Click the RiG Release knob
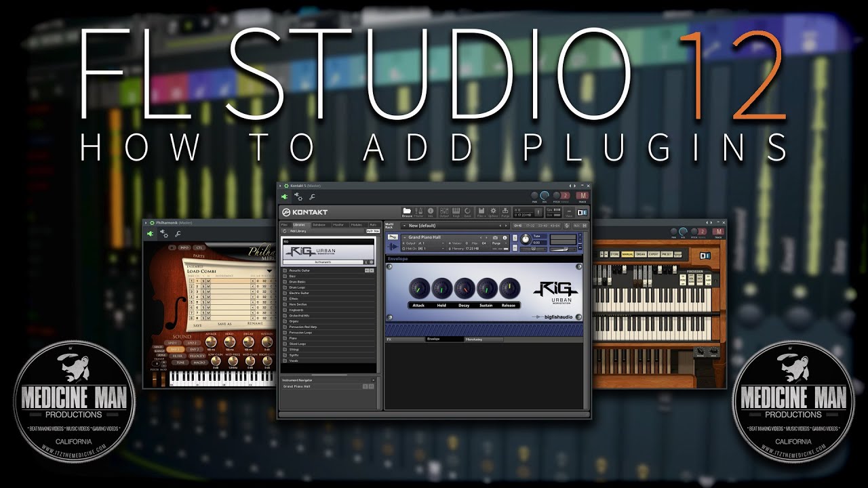Viewport: 868px width, 488px height. (x=509, y=287)
